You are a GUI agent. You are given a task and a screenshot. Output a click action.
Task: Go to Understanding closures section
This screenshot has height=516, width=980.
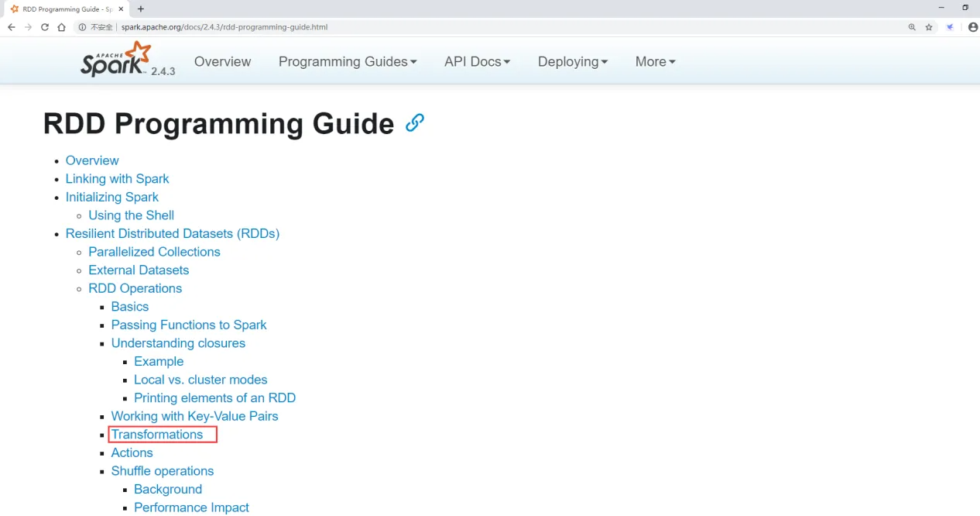click(x=178, y=343)
